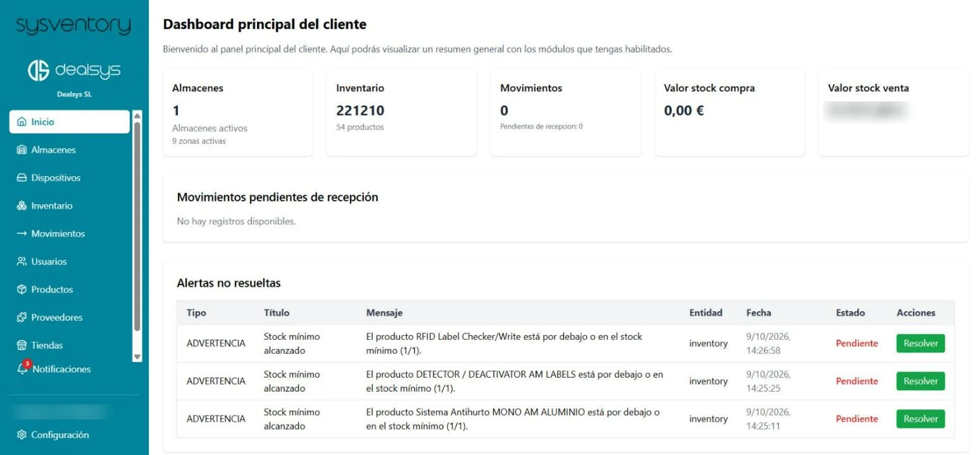This screenshot has height=455, width=980.
Task: Resolve the DETECTOR / DEACTIVATOR AM LABELS alert
Action: click(920, 381)
